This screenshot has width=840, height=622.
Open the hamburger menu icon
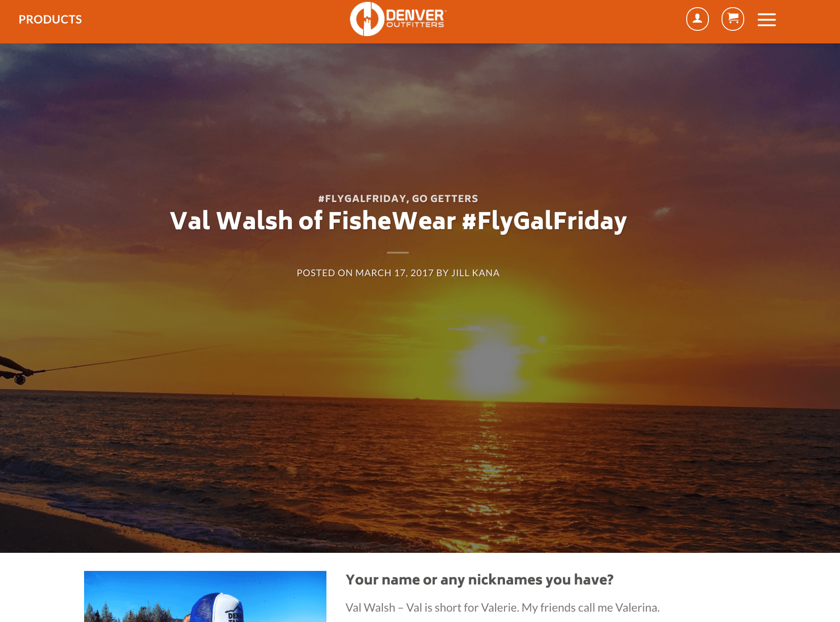[x=766, y=19]
